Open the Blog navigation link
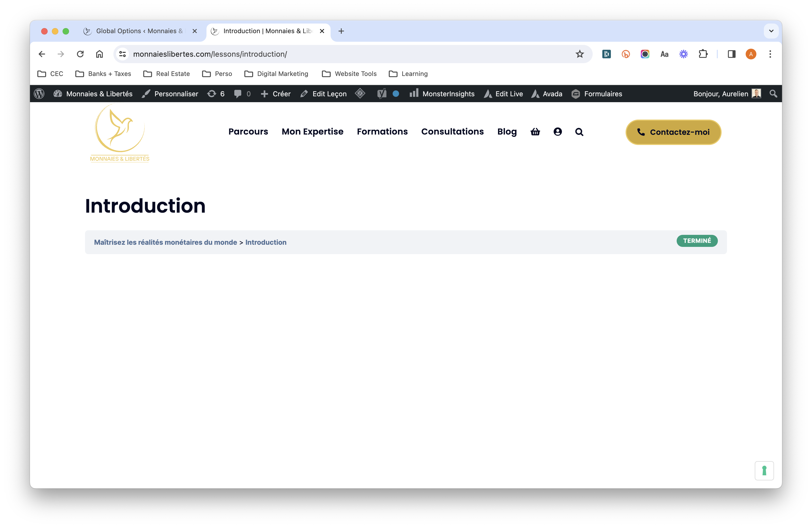This screenshot has height=528, width=812. tap(507, 132)
